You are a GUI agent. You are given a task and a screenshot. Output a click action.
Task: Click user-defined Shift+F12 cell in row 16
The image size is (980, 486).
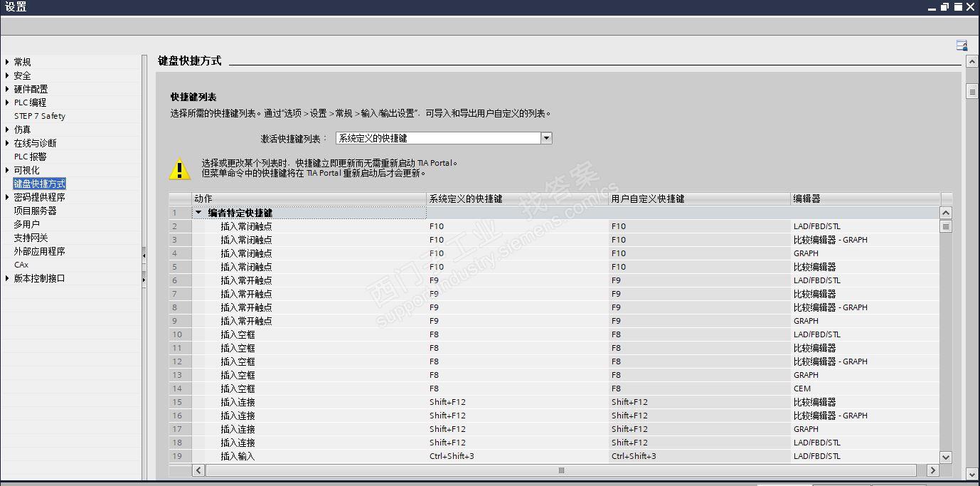[x=699, y=416]
